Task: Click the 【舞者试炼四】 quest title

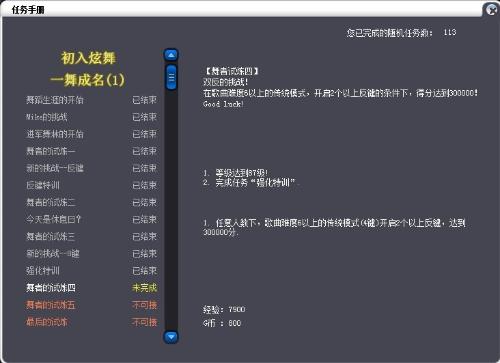Action: click(231, 71)
